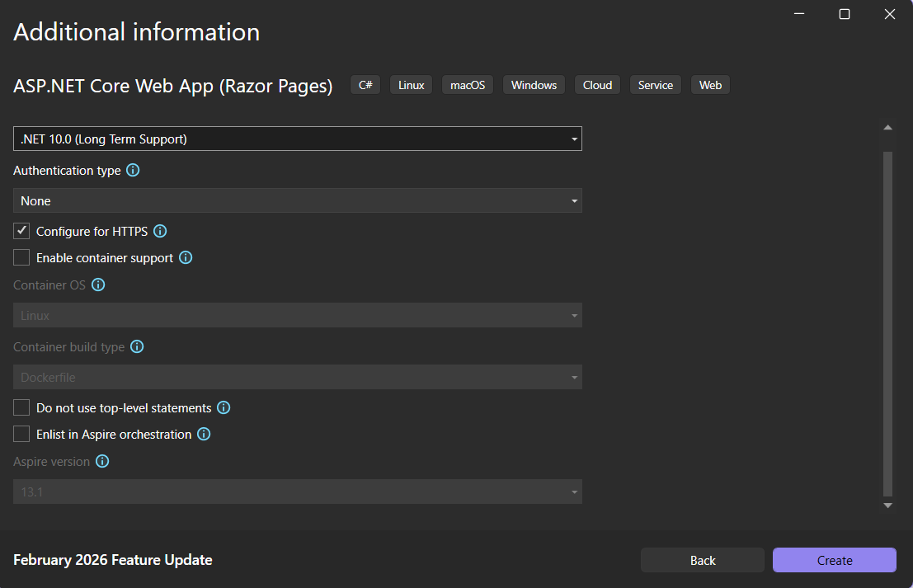Tick Enlist in Aspire orchestration checkbox
Viewport: 913px width, 588px height.
[21, 435]
